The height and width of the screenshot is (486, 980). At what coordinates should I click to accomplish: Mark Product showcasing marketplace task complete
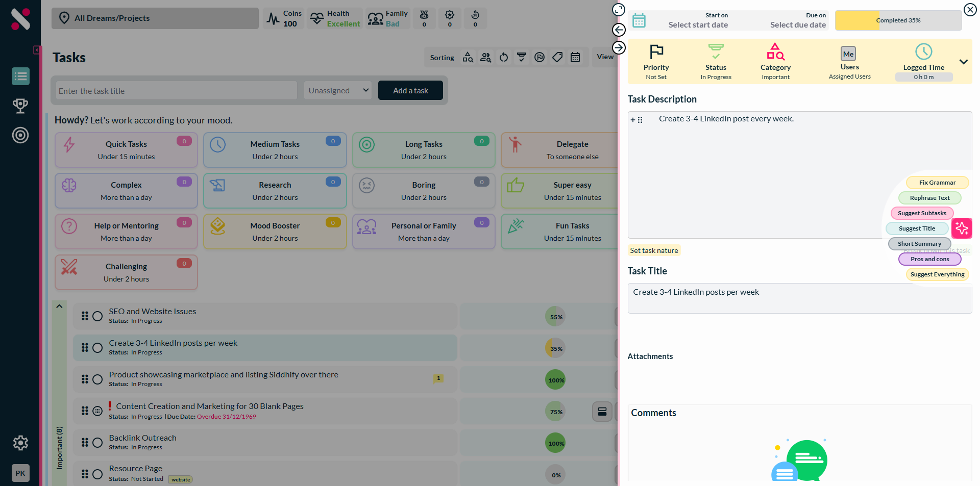97,379
